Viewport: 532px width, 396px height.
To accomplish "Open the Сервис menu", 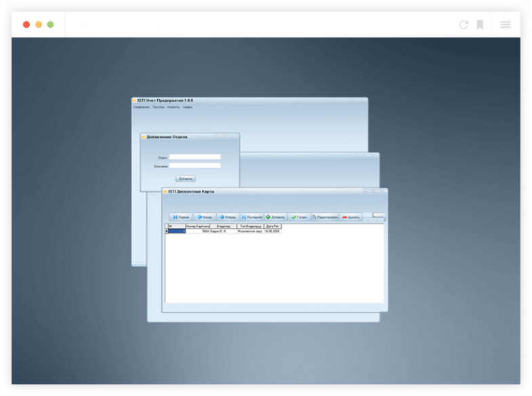I will point(188,107).
